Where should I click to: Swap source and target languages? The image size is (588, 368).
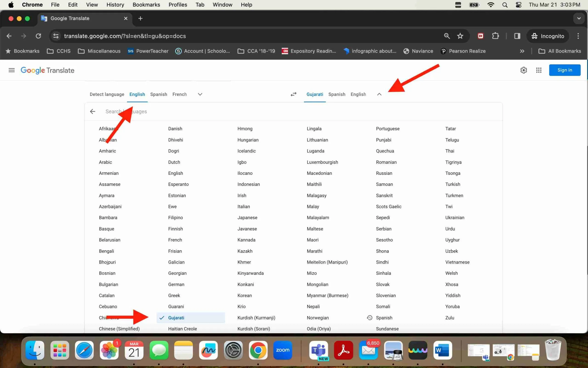[x=294, y=94]
